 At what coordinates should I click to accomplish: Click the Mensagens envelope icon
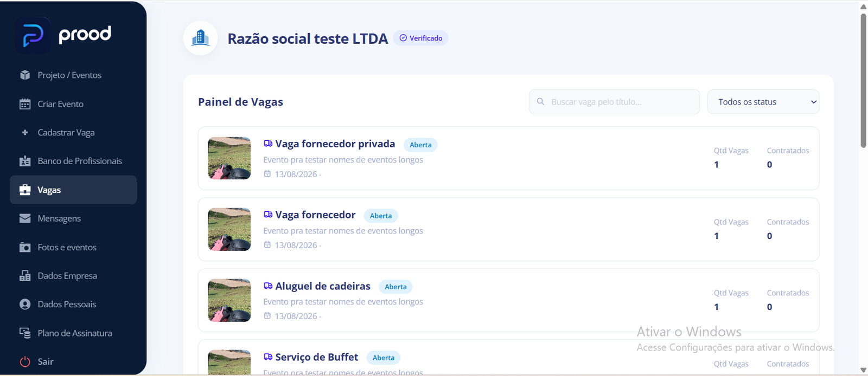[x=25, y=218]
